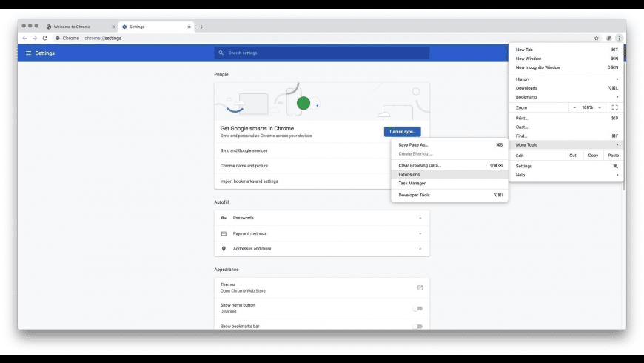The height and width of the screenshot is (363, 644).
Task: Click the fullscreen zoom icon in menu
Action: (615, 107)
